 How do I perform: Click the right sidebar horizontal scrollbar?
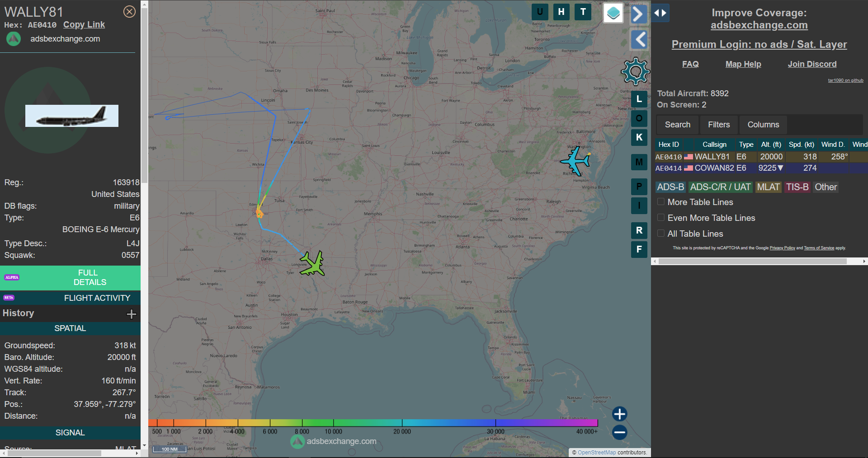(752, 261)
